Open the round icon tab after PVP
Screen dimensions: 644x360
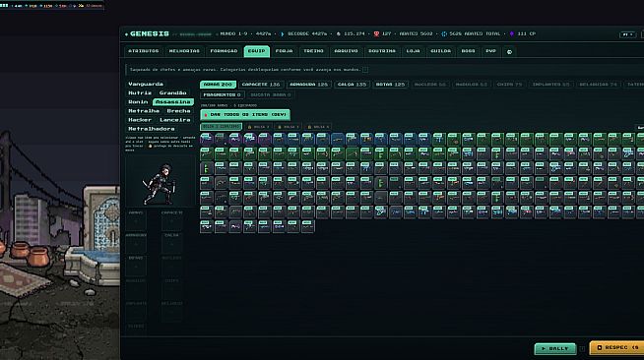point(509,52)
